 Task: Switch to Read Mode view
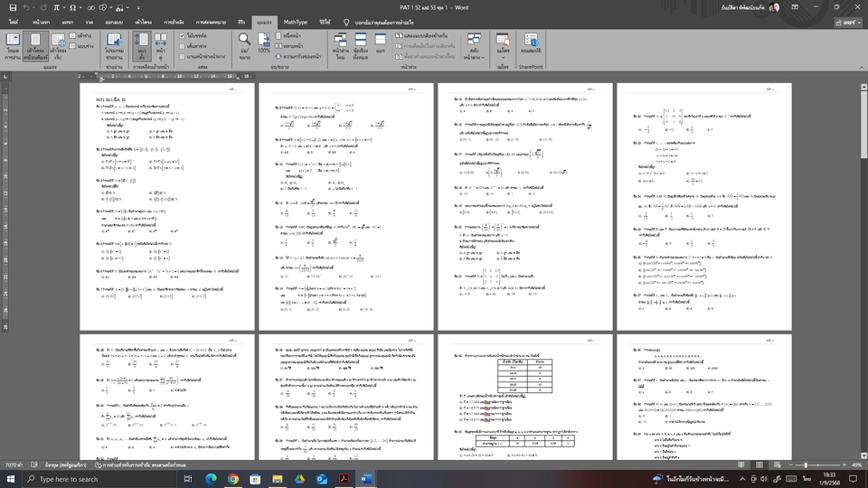pyautogui.click(x=14, y=45)
